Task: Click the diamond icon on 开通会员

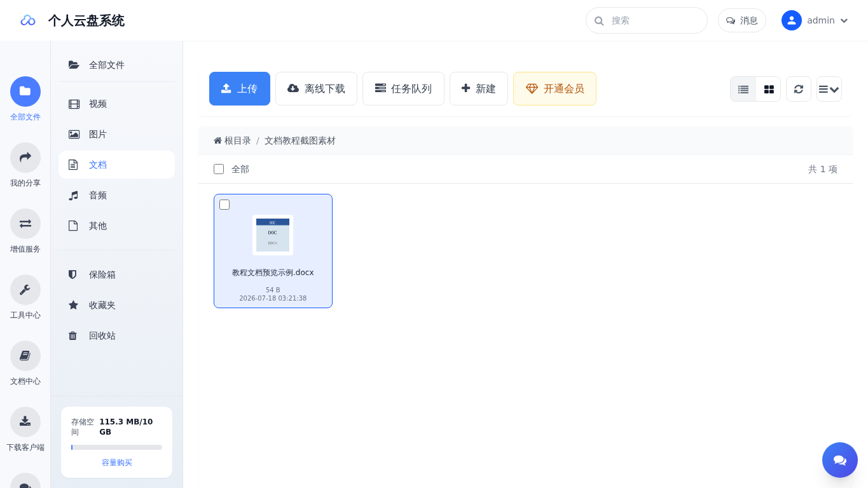Action: coord(532,89)
